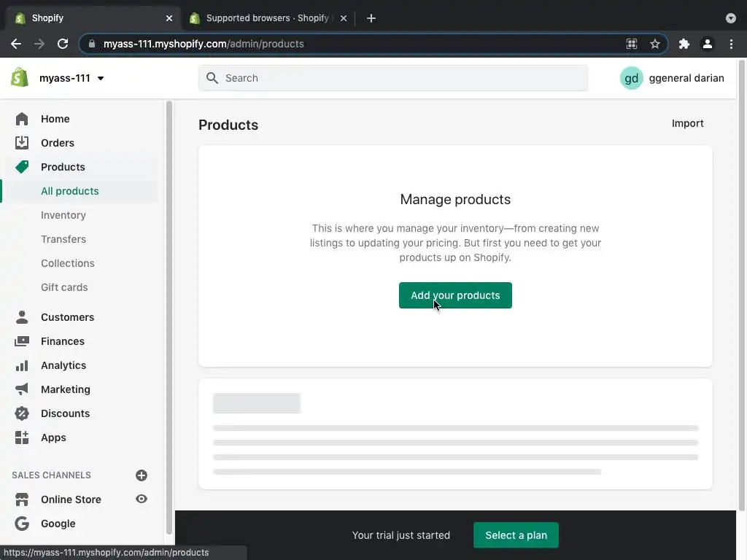Image resolution: width=747 pixels, height=560 pixels.
Task: Click the Apps grid icon
Action: pyautogui.click(x=21, y=437)
